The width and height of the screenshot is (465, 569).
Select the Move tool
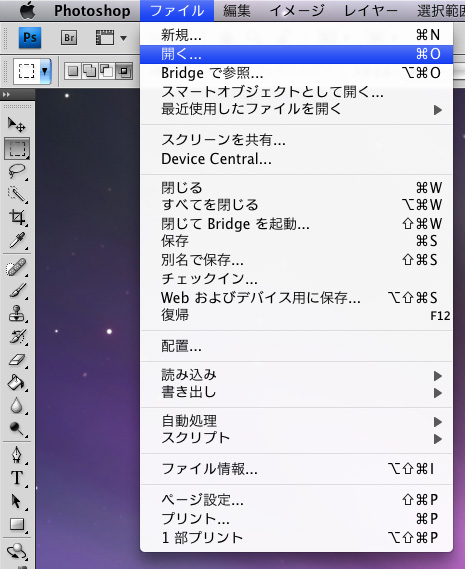17,124
